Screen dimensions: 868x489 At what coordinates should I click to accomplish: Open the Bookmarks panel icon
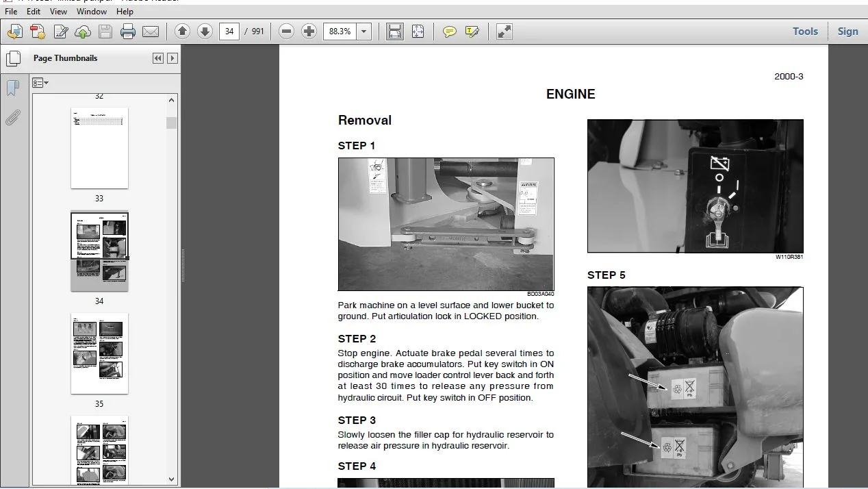(x=12, y=88)
